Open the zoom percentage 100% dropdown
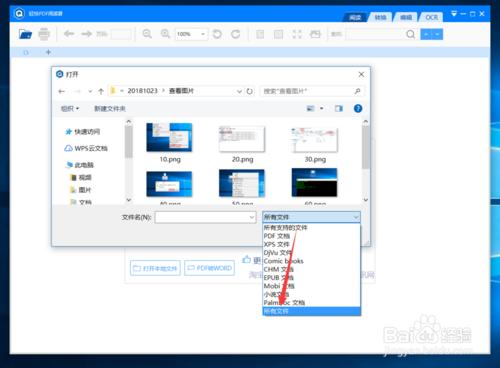 (x=203, y=34)
